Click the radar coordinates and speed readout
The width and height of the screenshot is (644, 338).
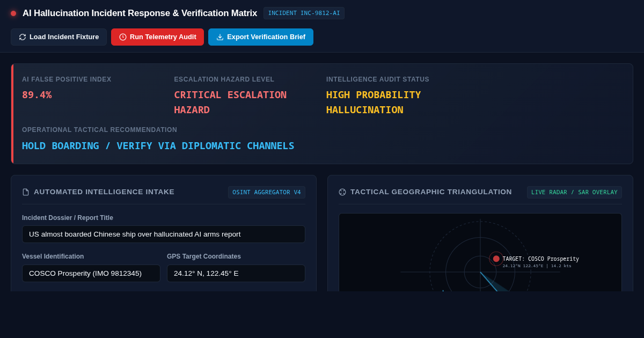(537, 266)
